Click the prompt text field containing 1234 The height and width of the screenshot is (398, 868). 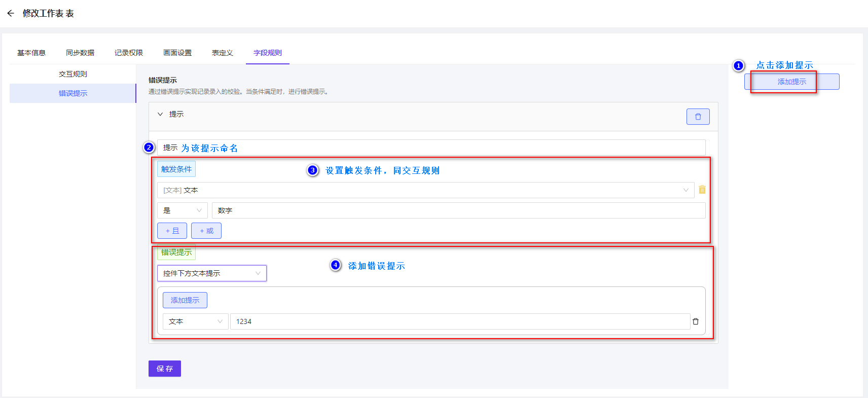(x=460, y=321)
